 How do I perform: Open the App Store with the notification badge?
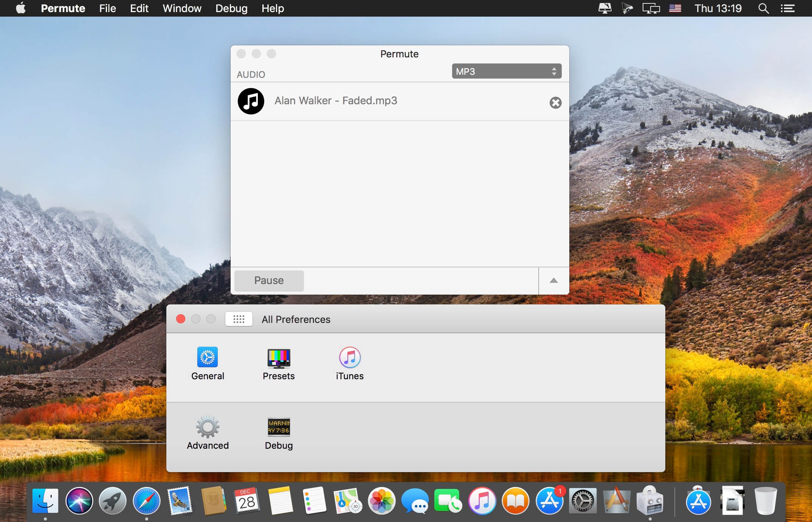tap(549, 501)
